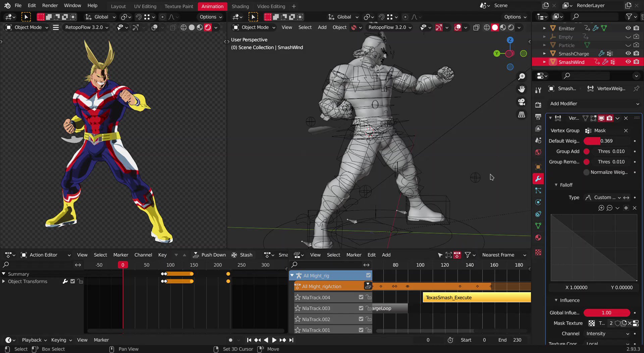Uncheck the NlaTrack.003 checkbox
This screenshot has width=644, height=353.
(x=361, y=308)
